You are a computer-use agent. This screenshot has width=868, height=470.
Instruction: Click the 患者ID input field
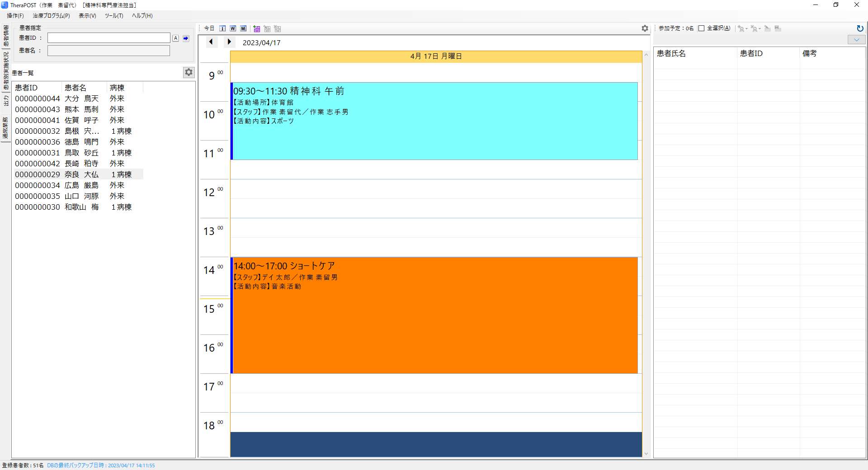(x=109, y=38)
